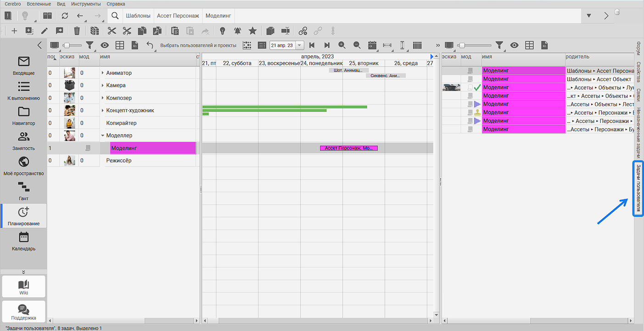Click the bell notification icon
Image resolution: width=644 pixels, height=331 pixels.
click(237, 31)
